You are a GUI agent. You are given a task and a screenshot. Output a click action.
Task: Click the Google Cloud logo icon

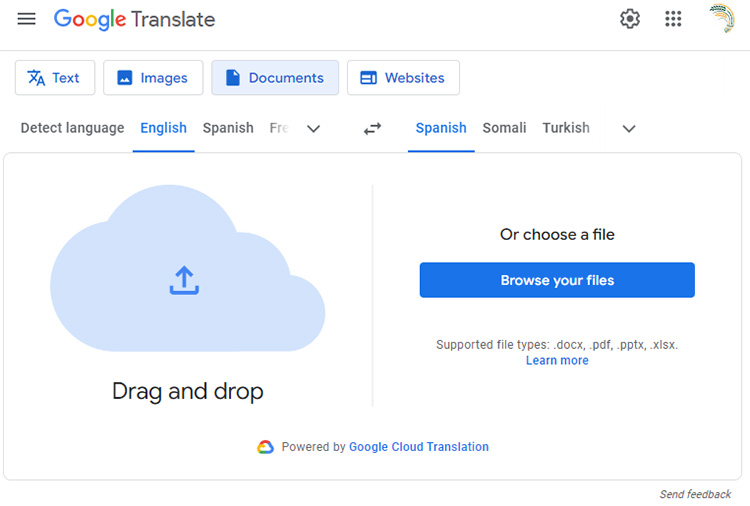pos(265,447)
